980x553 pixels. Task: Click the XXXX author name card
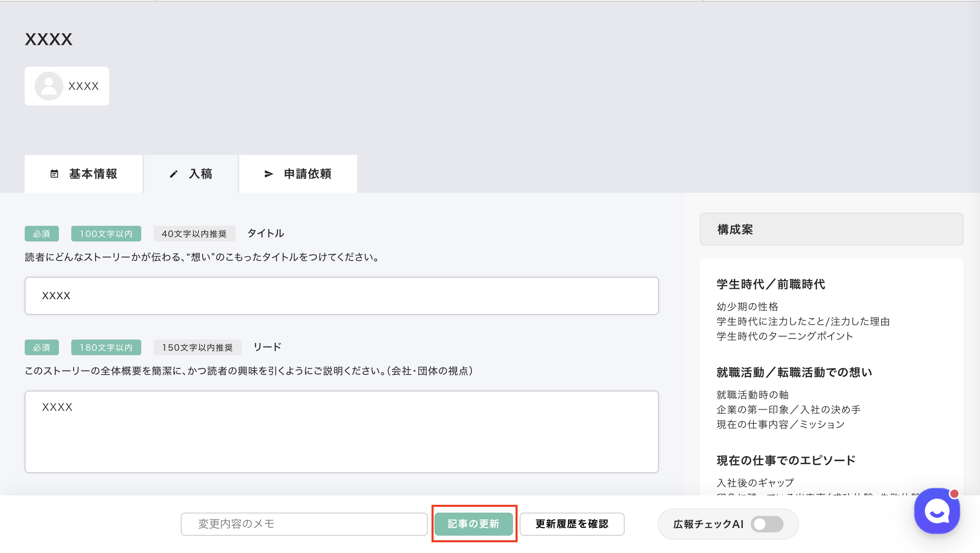click(x=67, y=86)
